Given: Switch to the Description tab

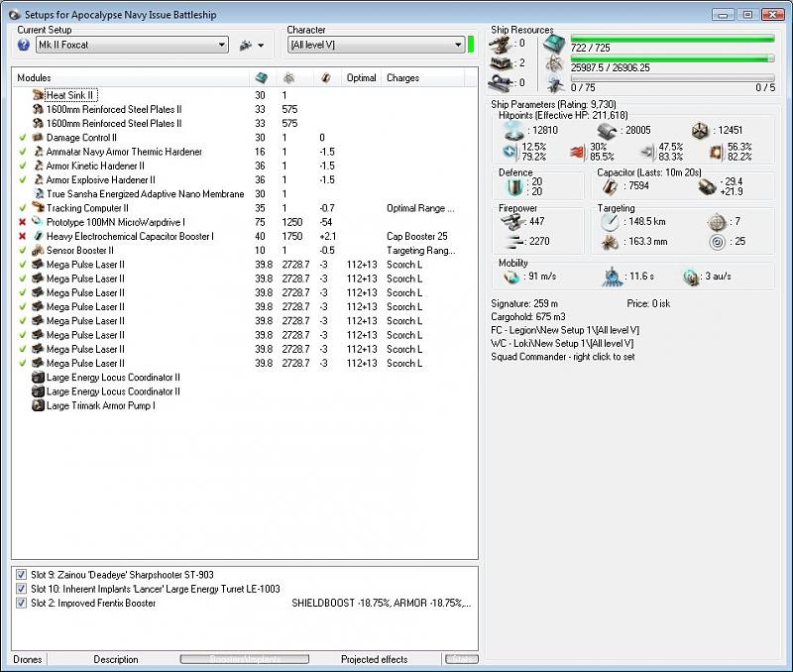Looking at the screenshot, I should pos(116,659).
